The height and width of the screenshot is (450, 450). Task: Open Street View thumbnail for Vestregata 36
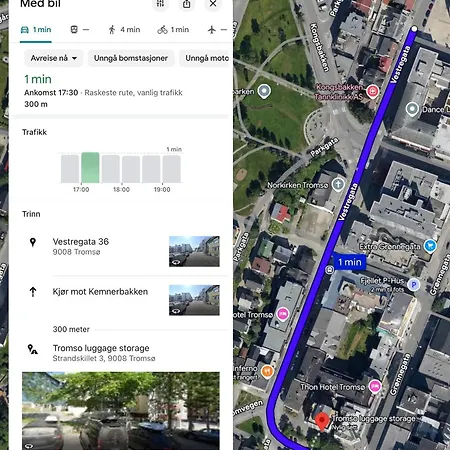click(x=194, y=251)
